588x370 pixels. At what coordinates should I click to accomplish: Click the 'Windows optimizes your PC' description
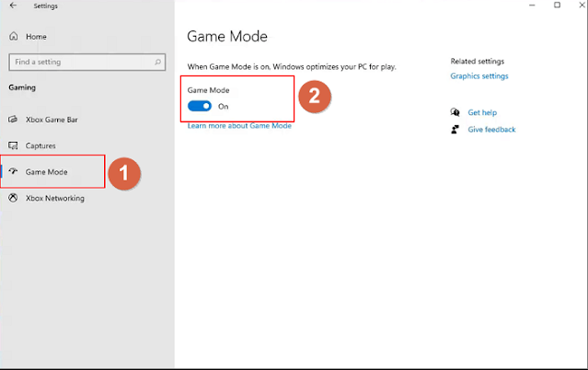(x=292, y=67)
